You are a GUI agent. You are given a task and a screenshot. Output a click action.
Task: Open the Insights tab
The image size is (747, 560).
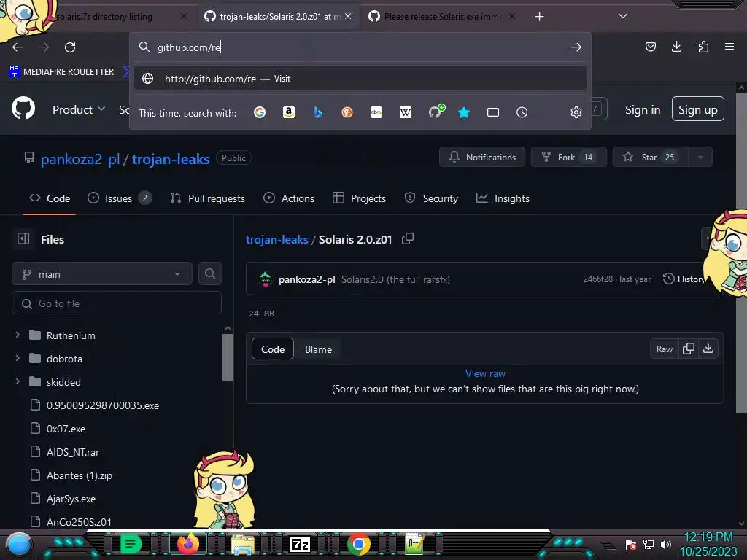(x=503, y=198)
